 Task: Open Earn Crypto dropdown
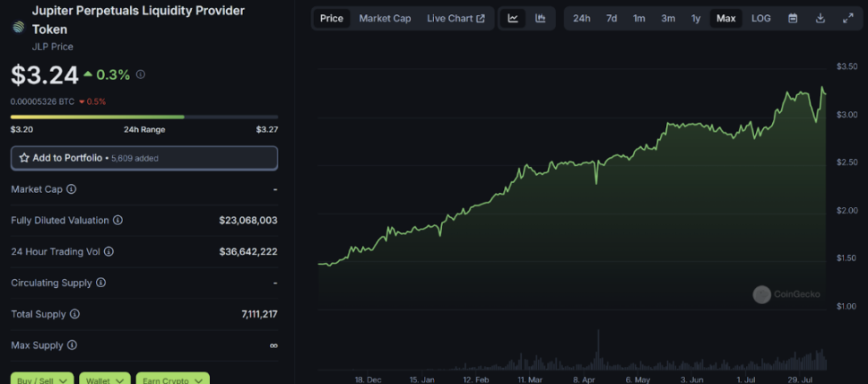click(x=173, y=379)
